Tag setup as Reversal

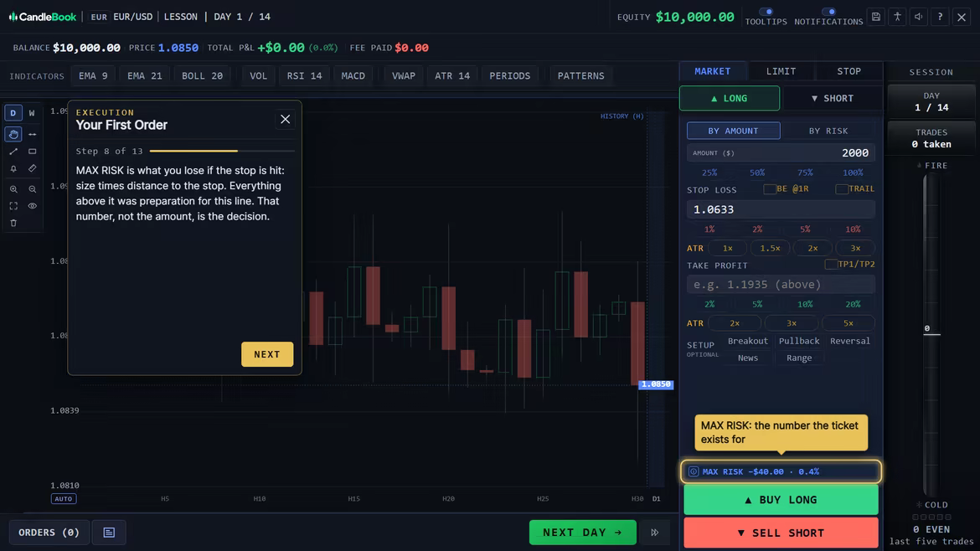[x=849, y=341]
